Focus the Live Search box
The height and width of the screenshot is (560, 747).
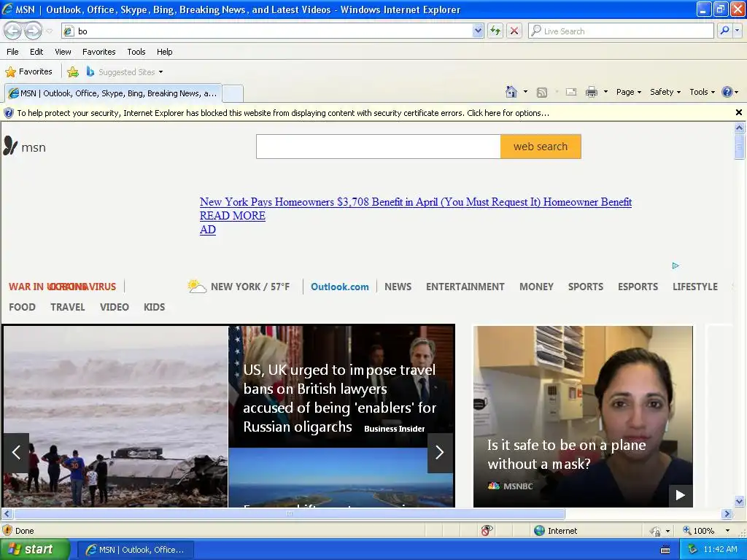pos(622,31)
